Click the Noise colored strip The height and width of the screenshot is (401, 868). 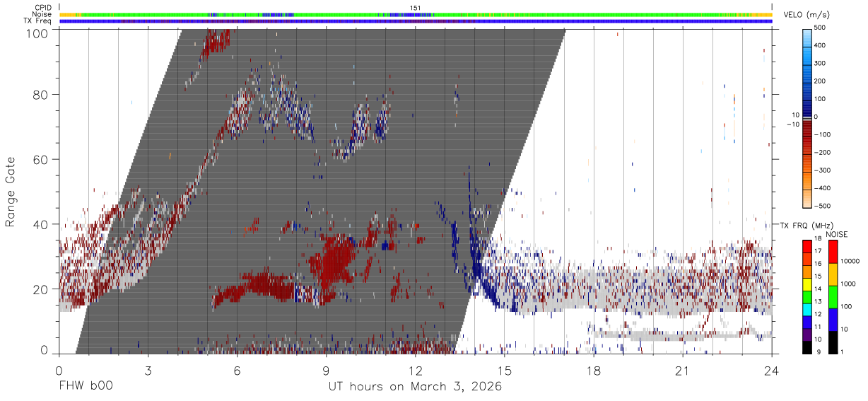click(x=416, y=14)
